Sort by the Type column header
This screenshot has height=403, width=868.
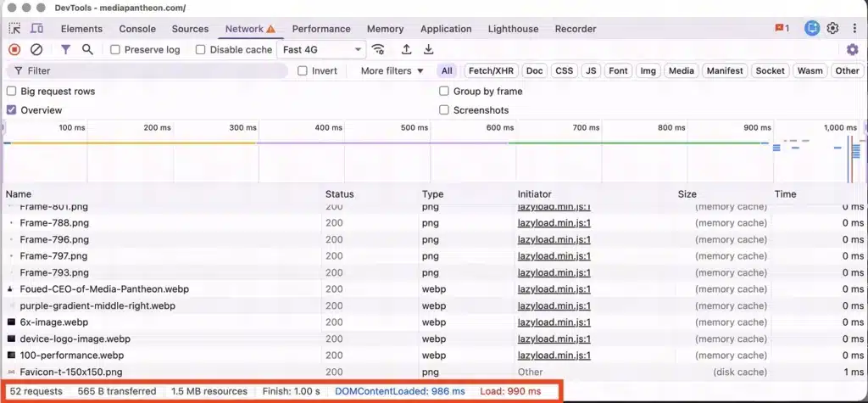click(433, 194)
